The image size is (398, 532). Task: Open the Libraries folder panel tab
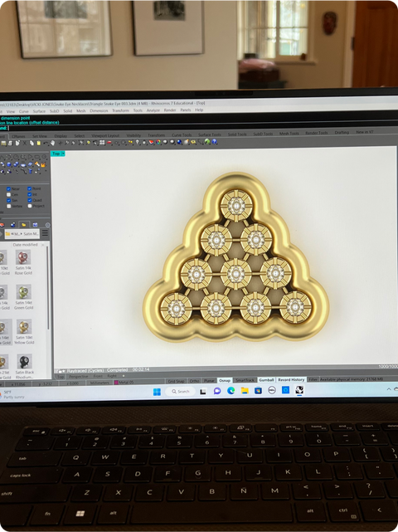point(24,225)
